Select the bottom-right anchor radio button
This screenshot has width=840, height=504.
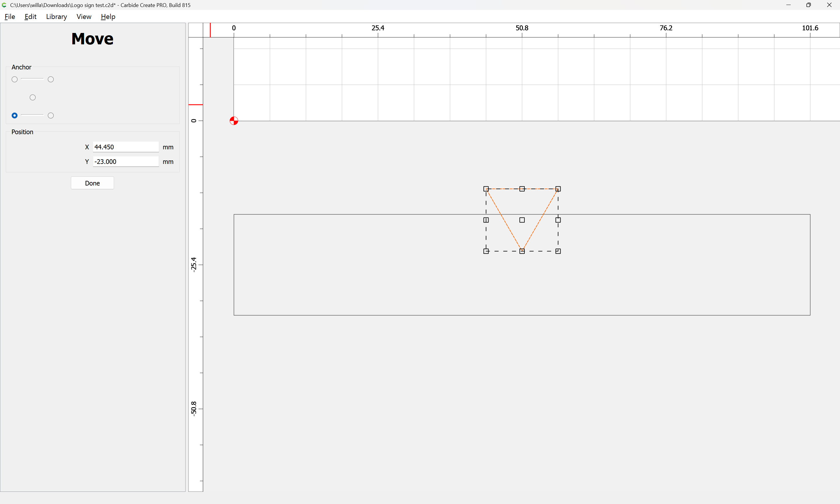(51, 116)
